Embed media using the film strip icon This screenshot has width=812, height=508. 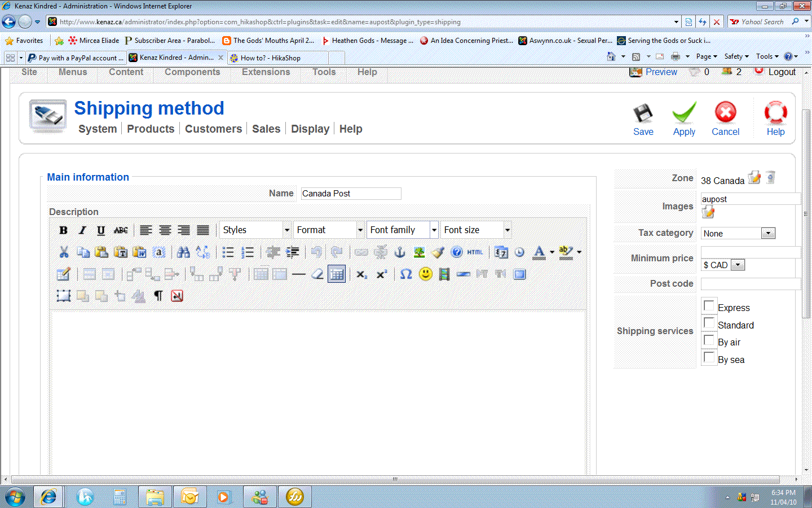point(444,274)
